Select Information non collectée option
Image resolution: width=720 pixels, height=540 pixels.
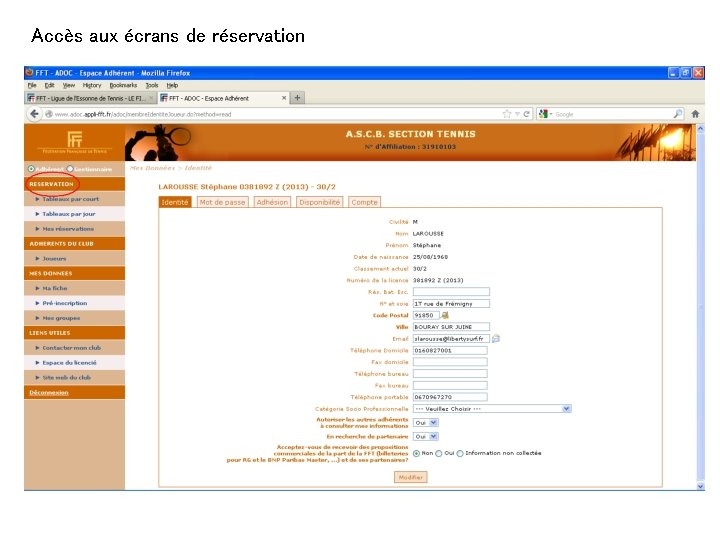[460, 453]
